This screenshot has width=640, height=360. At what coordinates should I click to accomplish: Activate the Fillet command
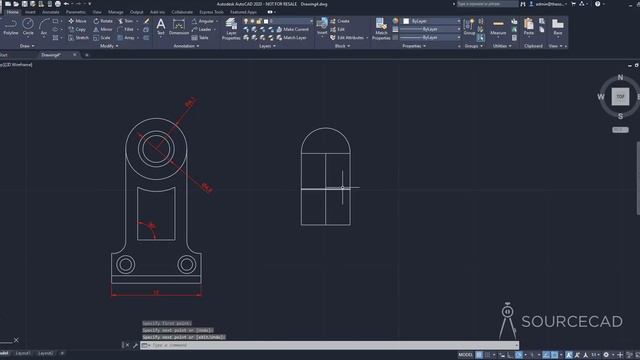126,29
